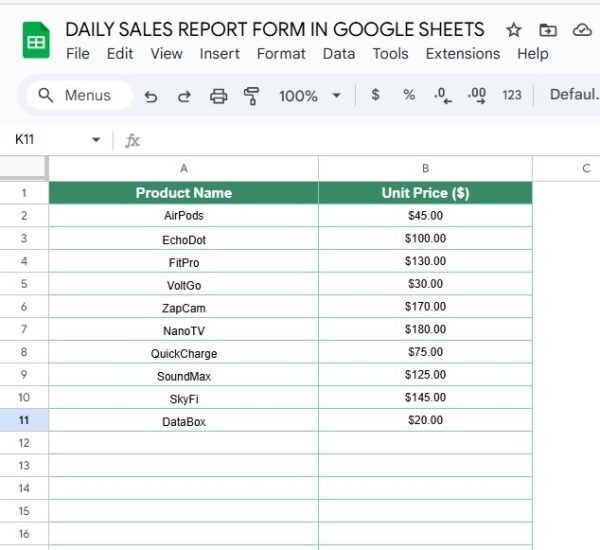The height and width of the screenshot is (550, 600).
Task: Click the select-all corner box
Action: (x=24, y=168)
